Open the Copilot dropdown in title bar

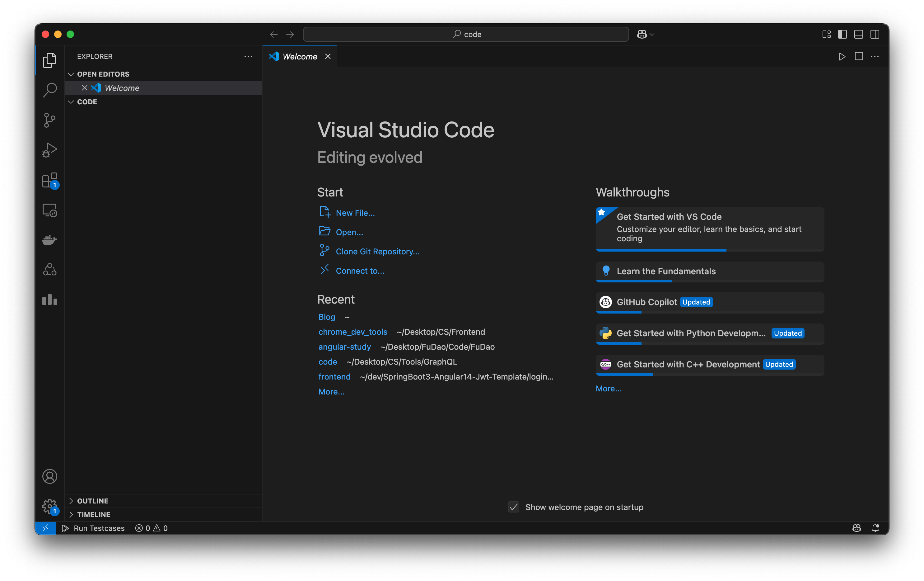pyautogui.click(x=651, y=35)
